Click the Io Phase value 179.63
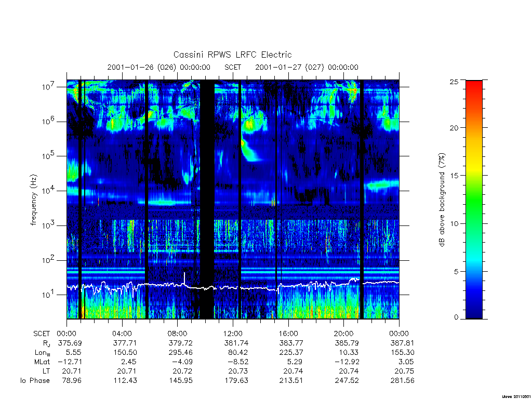 236,380
